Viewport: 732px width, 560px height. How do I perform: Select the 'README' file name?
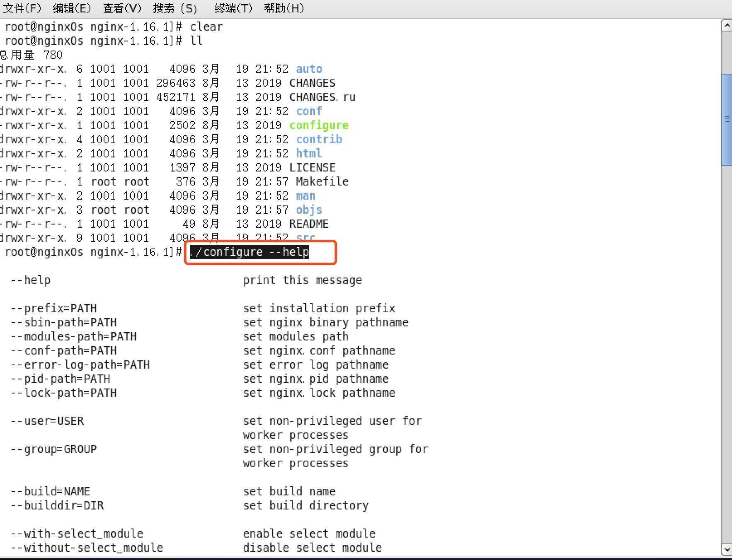309,224
